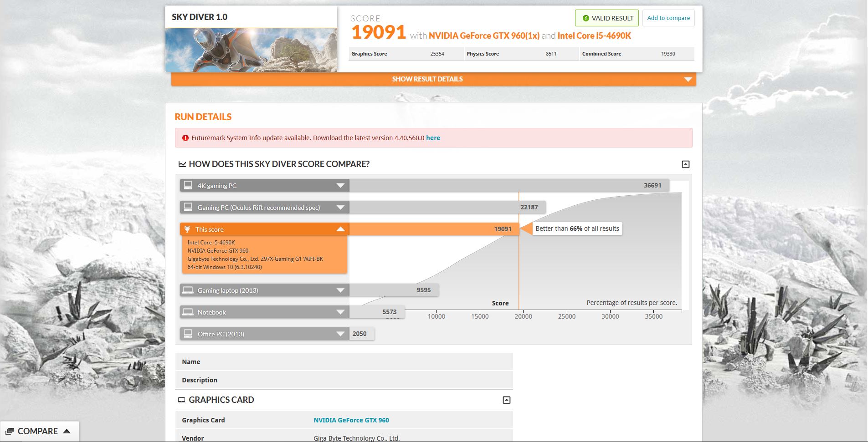Open the NVIDIA GeForce GTX 960 link
The image size is (868, 442).
[x=351, y=420]
